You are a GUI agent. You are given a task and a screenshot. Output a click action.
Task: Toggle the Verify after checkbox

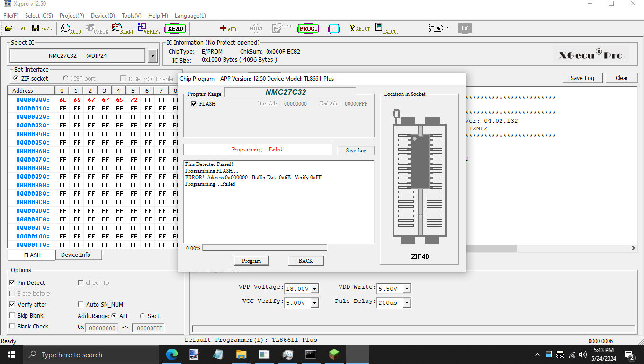point(12,304)
